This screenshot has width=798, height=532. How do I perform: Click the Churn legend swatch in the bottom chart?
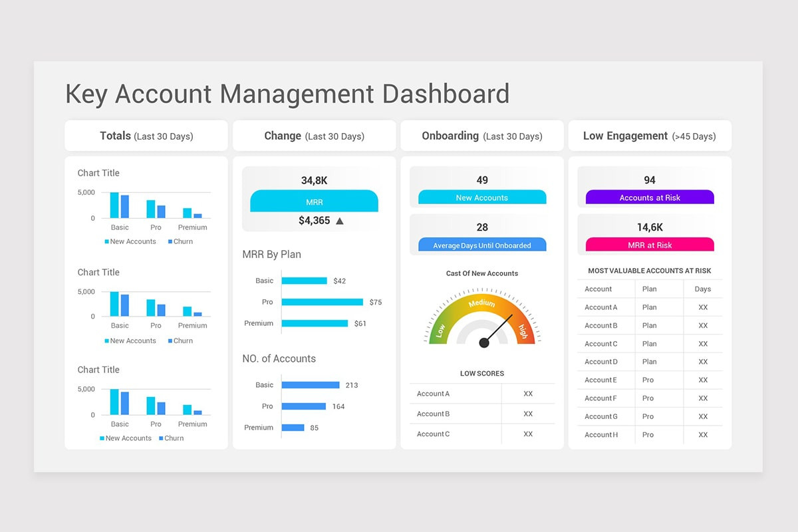coord(161,439)
